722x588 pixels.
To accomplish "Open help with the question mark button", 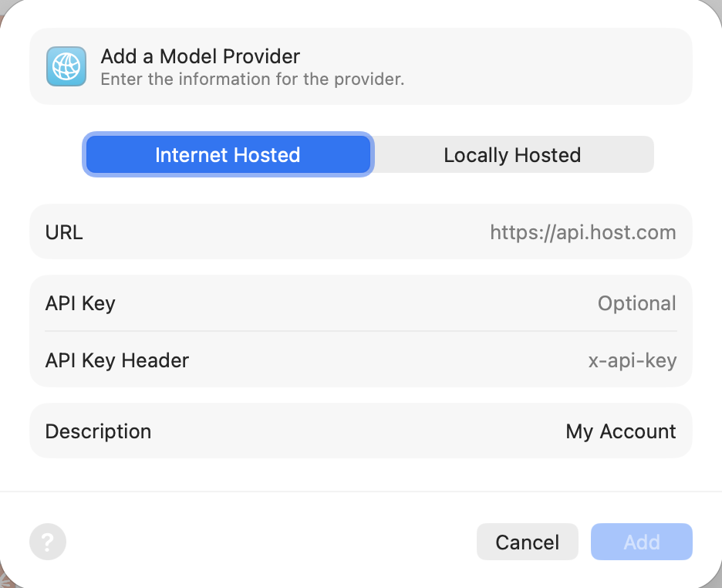I will [48, 542].
